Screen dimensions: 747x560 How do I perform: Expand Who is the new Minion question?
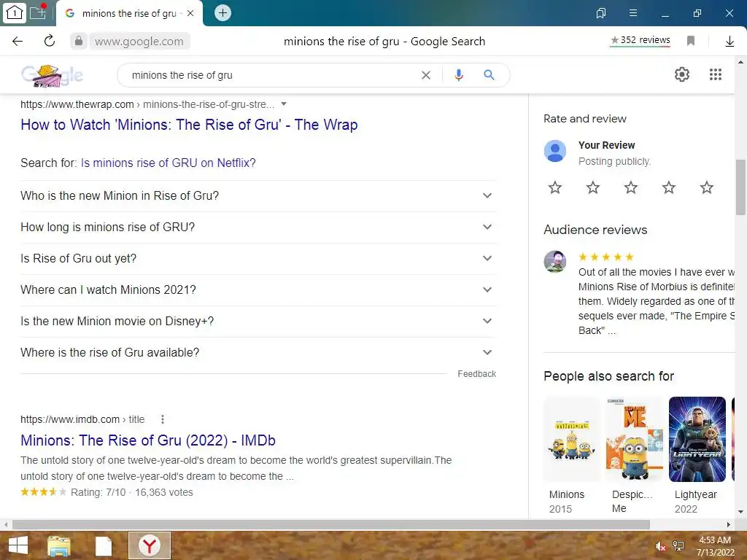[258, 195]
